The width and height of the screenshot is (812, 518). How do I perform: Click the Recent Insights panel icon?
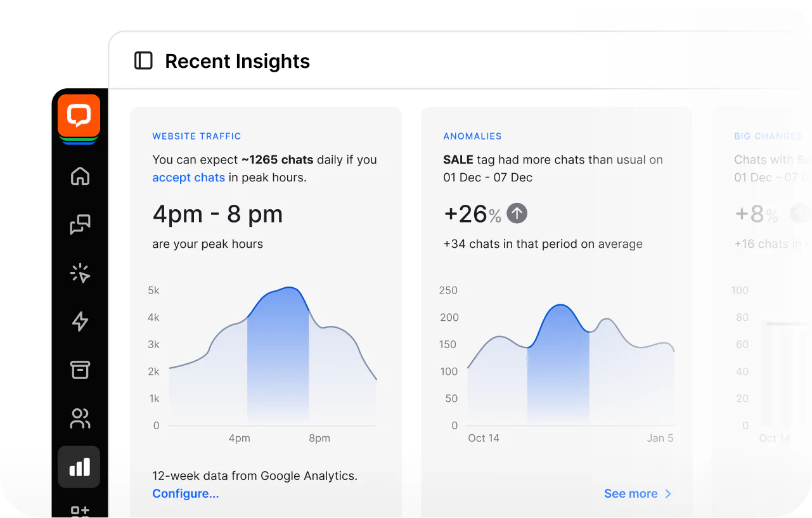tap(144, 61)
